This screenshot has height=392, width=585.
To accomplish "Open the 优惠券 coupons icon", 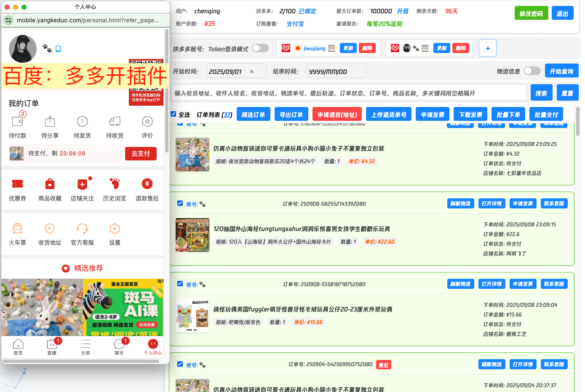I will coord(18,184).
